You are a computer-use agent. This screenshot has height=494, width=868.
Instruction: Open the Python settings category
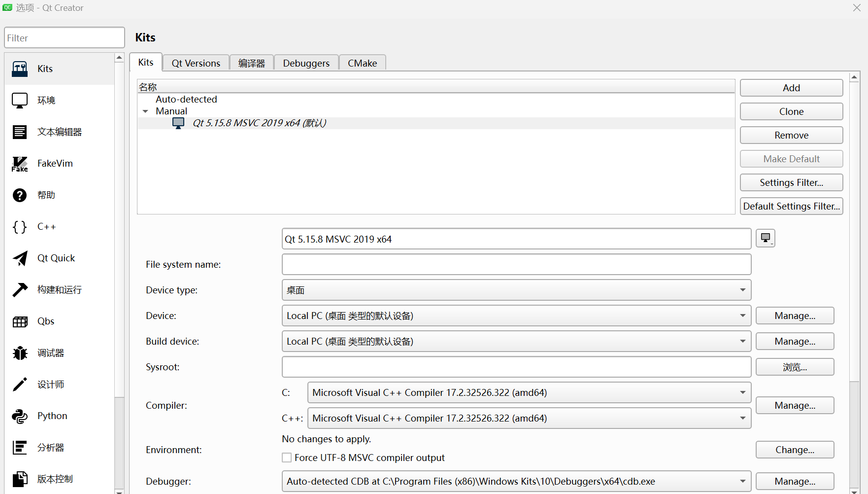tap(60, 416)
